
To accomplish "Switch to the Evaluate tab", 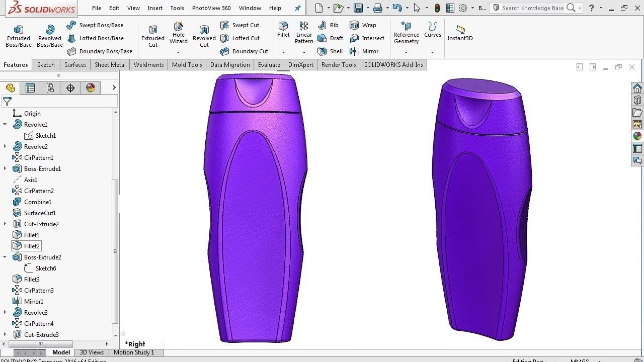I will click(269, 65).
